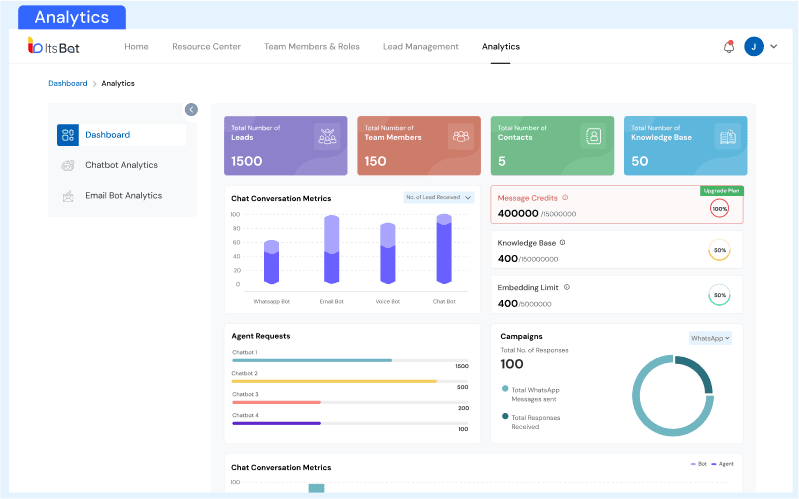Click the Team Members card group icon
Image resolution: width=799 pixels, height=499 pixels.
click(461, 136)
